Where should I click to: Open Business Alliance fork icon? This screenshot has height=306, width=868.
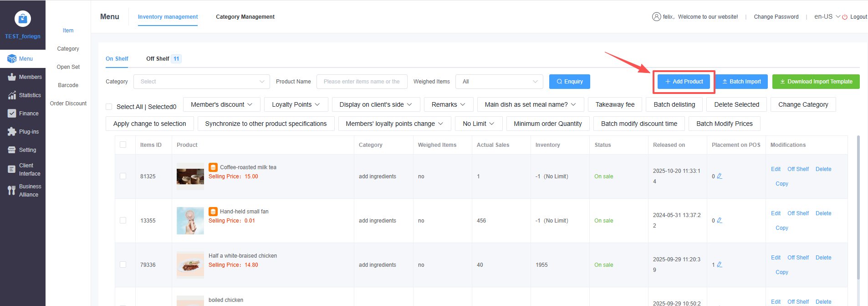click(12, 191)
